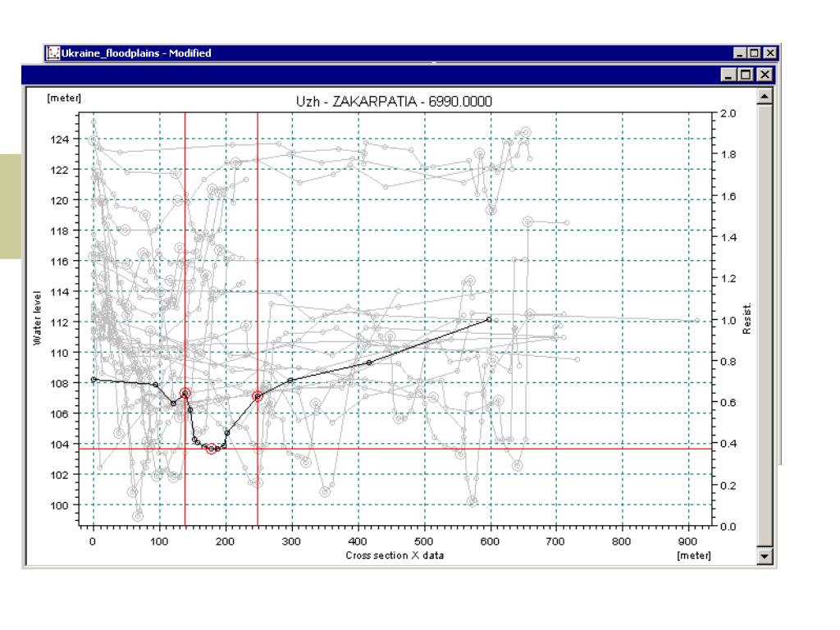Click the vertical scrollbar down arrow
Screen dimensions: 840x630
pyautogui.click(x=765, y=556)
